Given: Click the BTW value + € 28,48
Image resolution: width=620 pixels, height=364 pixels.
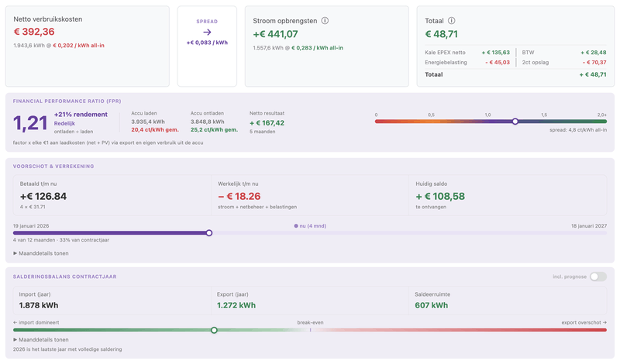Looking at the screenshot, I should (593, 53).
